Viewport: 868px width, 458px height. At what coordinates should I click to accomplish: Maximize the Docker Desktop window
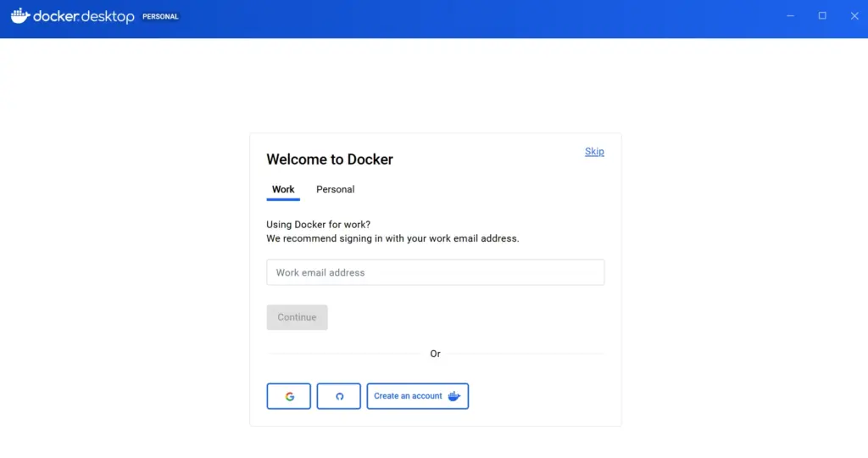[822, 16]
